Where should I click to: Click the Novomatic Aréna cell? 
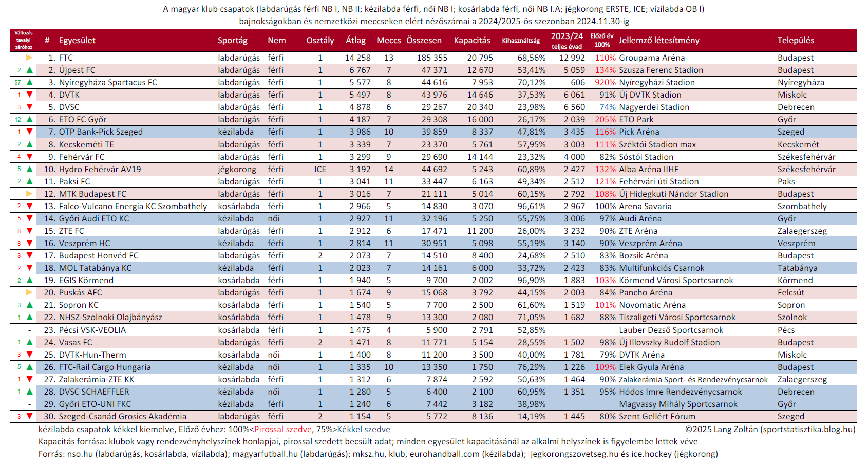652,305
